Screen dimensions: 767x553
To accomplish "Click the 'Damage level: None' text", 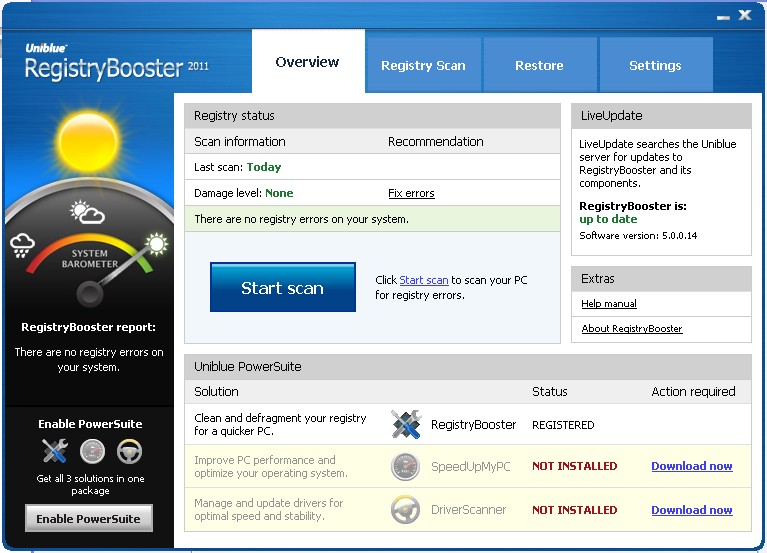I will coord(244,193).
